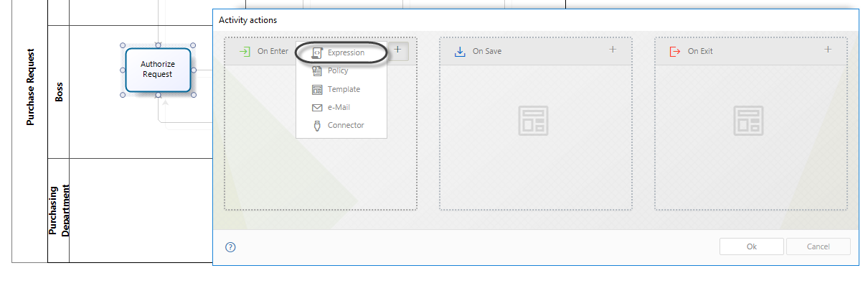Choose Connector from the action list
This screenshot has height=286, width=868.
(x=341, y=125)
